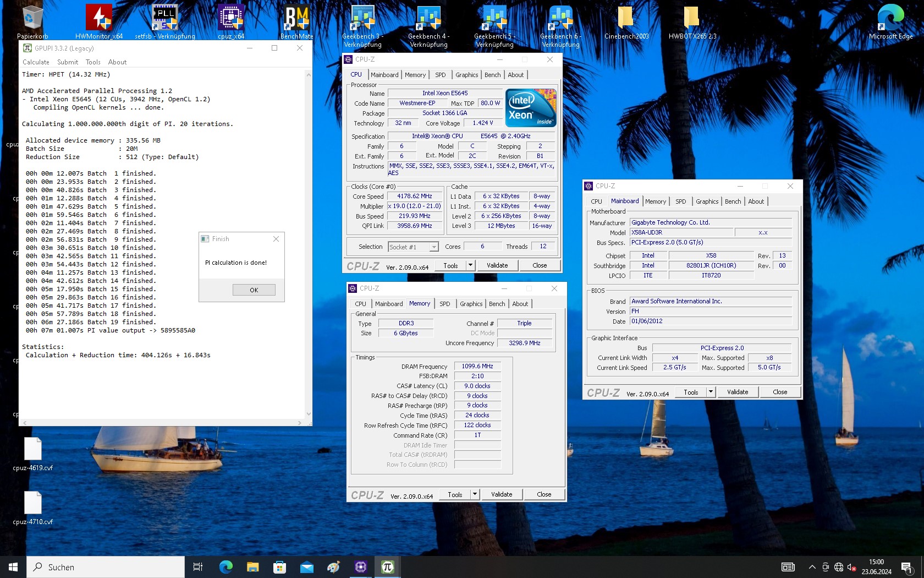This screenshot has width=924, height=578.
Task: Open Submit menu in GPUPI
Action: point(68,62)
